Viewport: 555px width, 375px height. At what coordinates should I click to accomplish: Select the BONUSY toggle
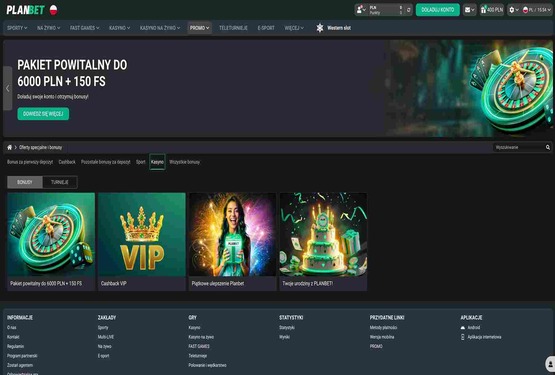pyautogui.click(x=25, y=182)
